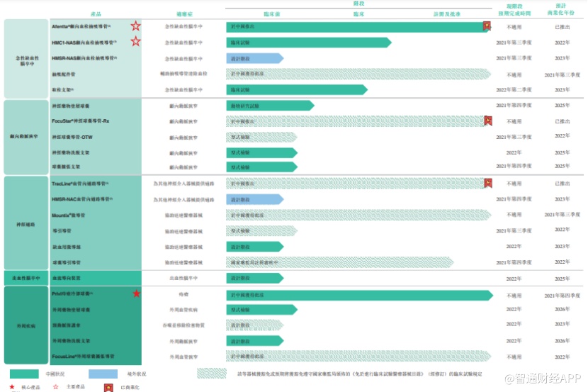Select the Mountix product name

(68, 215)
